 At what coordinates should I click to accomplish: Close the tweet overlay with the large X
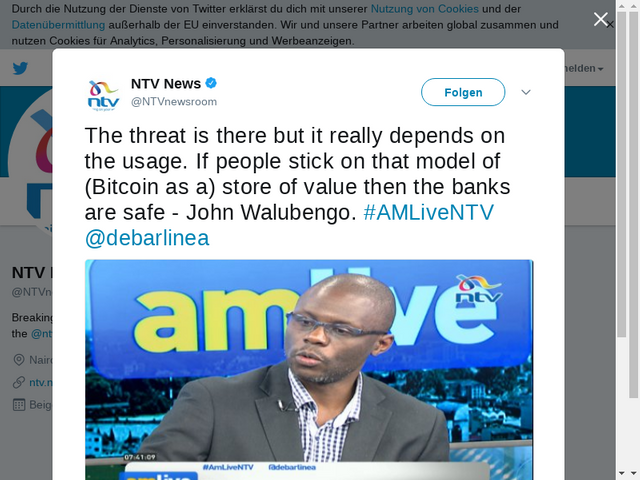point(600,19)
